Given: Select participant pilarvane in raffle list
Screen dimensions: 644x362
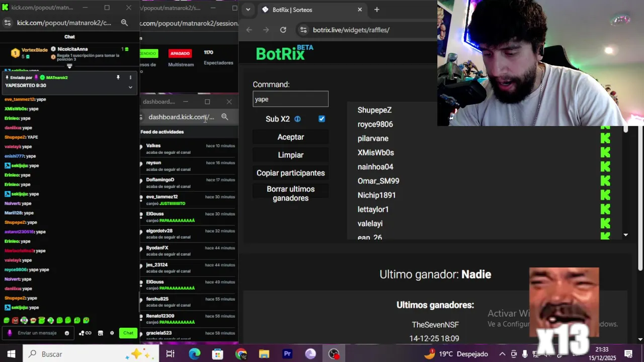Looking at the screenshot, I should point(373,138).
